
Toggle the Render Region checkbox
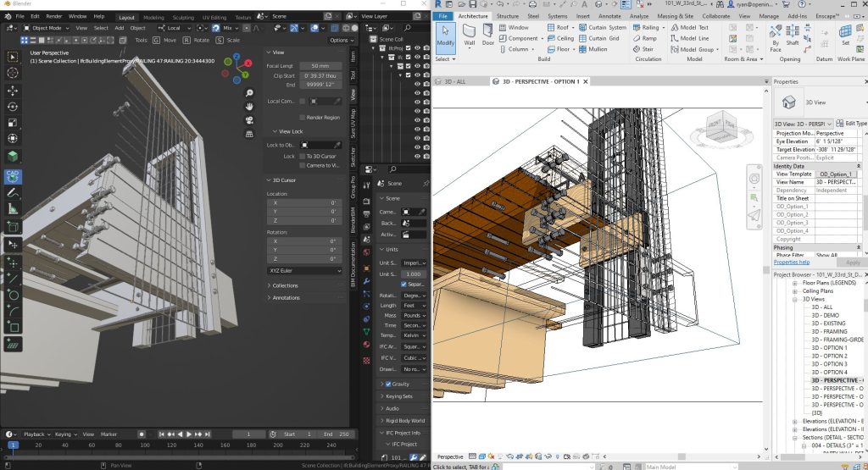click(x=303, y=117)
